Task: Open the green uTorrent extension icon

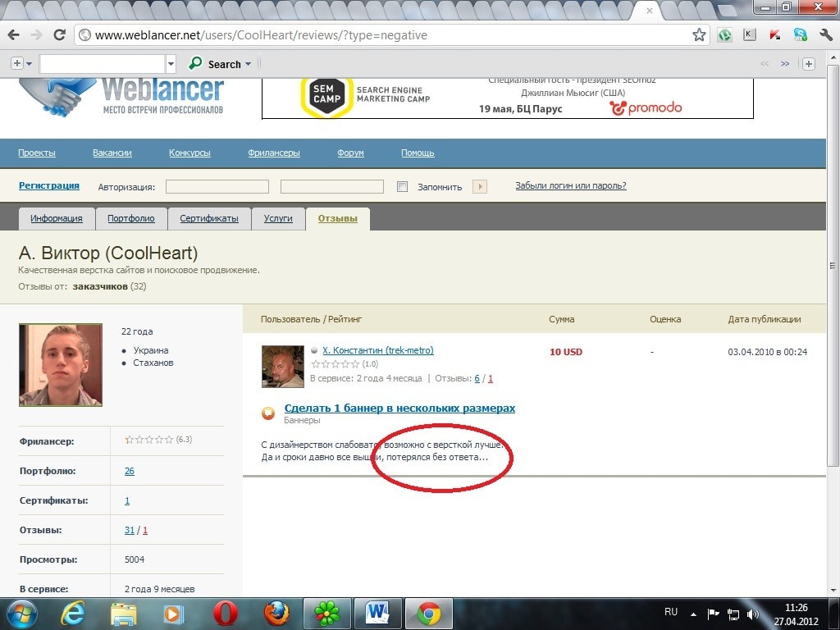Action: [x=725, y=35]
